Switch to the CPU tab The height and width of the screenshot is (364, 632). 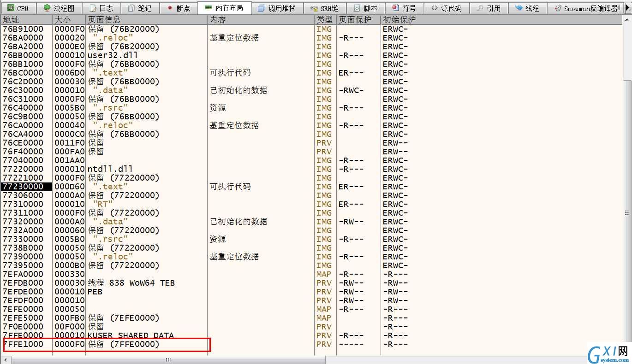18,8
